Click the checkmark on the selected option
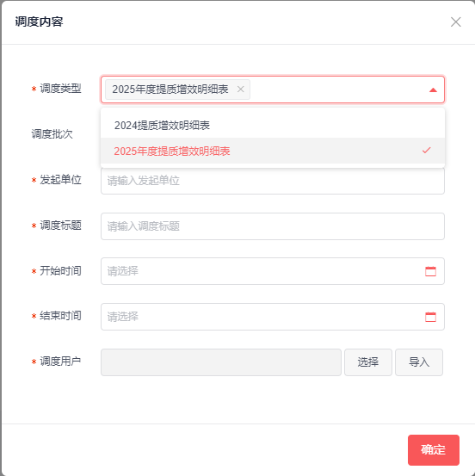Screen dimensions: 475x476 click(x=427, y=150)
